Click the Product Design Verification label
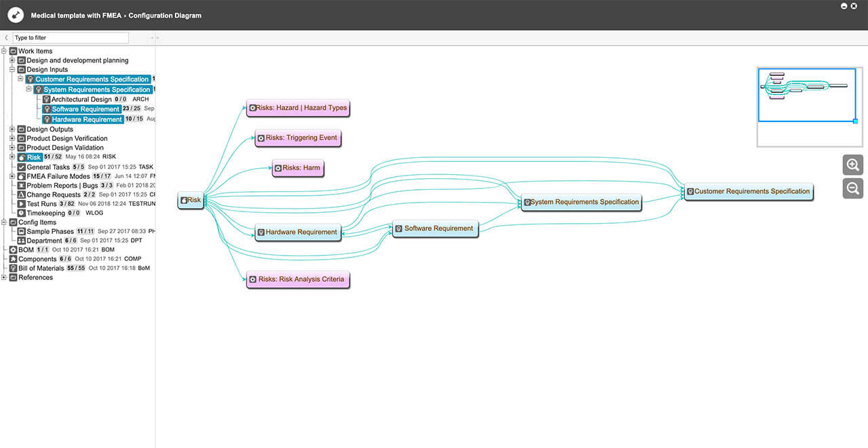This screenshot has width=868, height=448. point(67,138)
